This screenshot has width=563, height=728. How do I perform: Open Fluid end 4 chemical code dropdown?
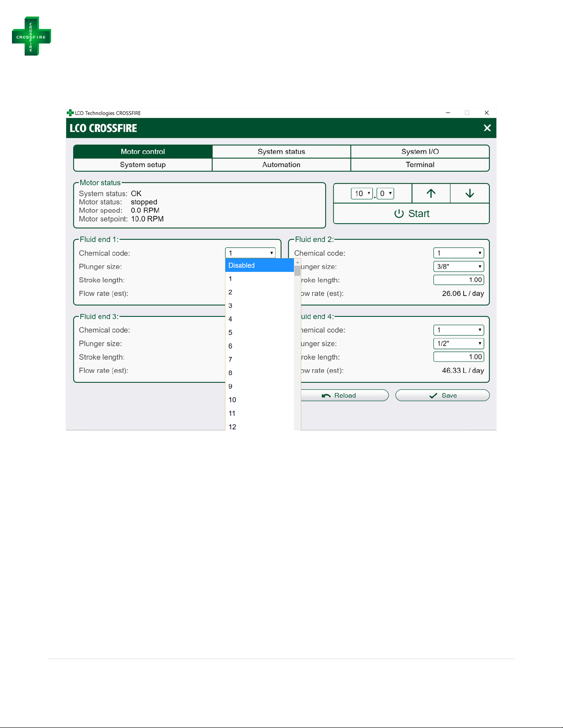459,330
